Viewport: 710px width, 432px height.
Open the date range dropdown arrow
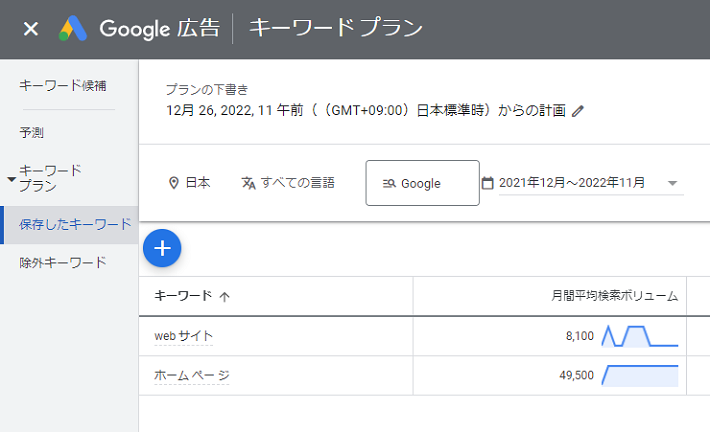[672, 183]
